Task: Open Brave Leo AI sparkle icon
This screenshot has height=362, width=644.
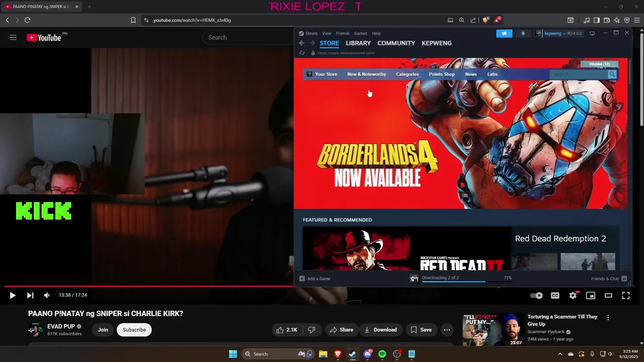Action: tap(617, 20)
